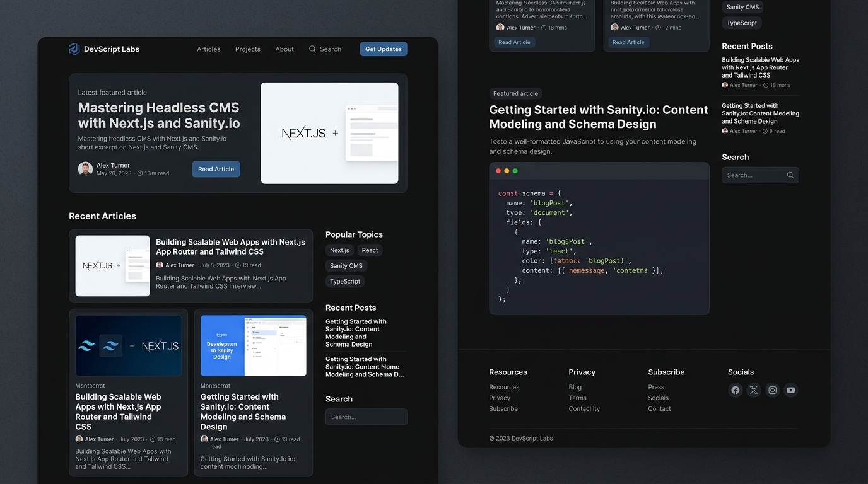Click Read Article in the featured Mastering Headless CMS card
868x484 pixels.
coord(216,169)
